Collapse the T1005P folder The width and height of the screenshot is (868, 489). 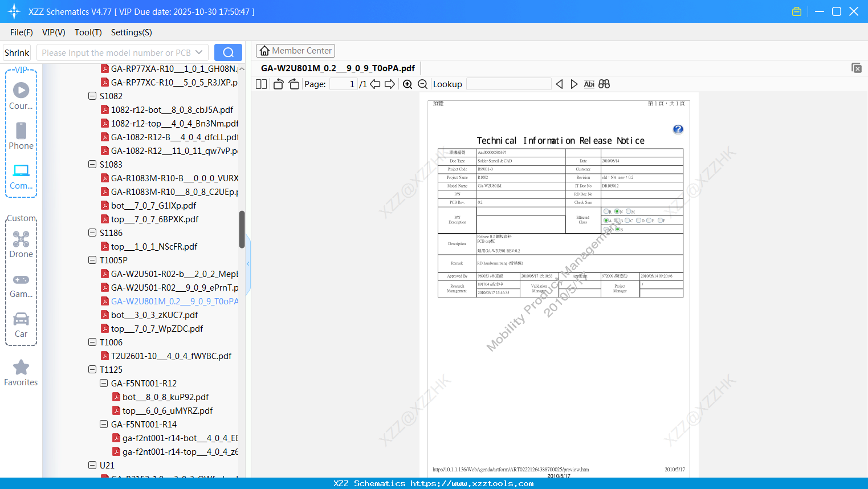coord(92,260)
